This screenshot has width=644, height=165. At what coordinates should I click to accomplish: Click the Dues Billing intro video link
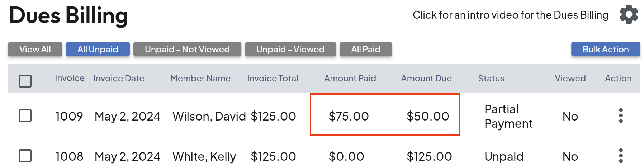[510, 15]
